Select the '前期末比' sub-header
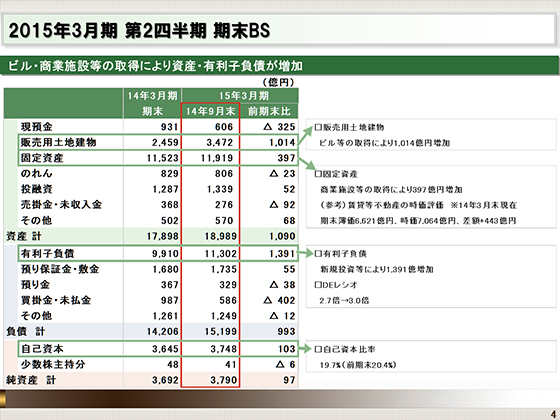The height and width of the screenshot is (420, 560). point(269,111)
